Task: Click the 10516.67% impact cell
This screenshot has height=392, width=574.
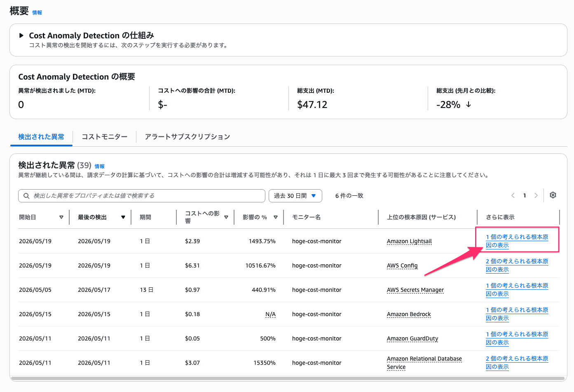Action: tap(260, 265)
